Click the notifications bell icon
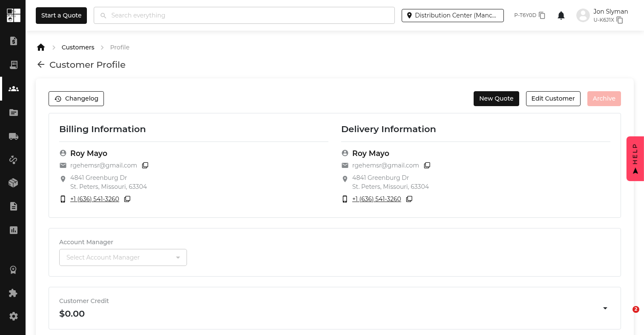 (x=561, y=16)
